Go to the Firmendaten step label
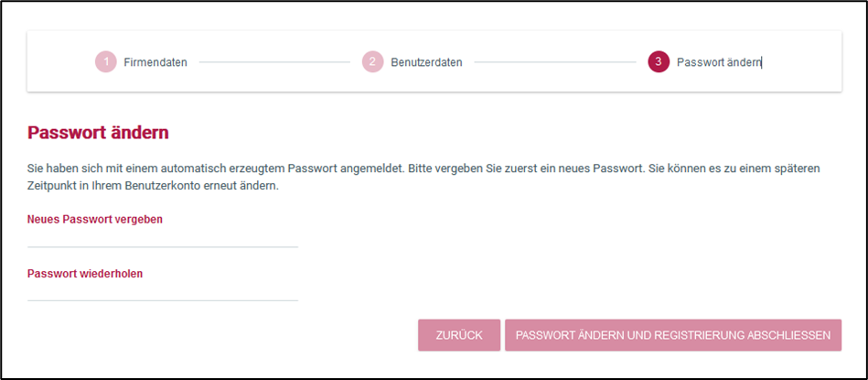 155,62
